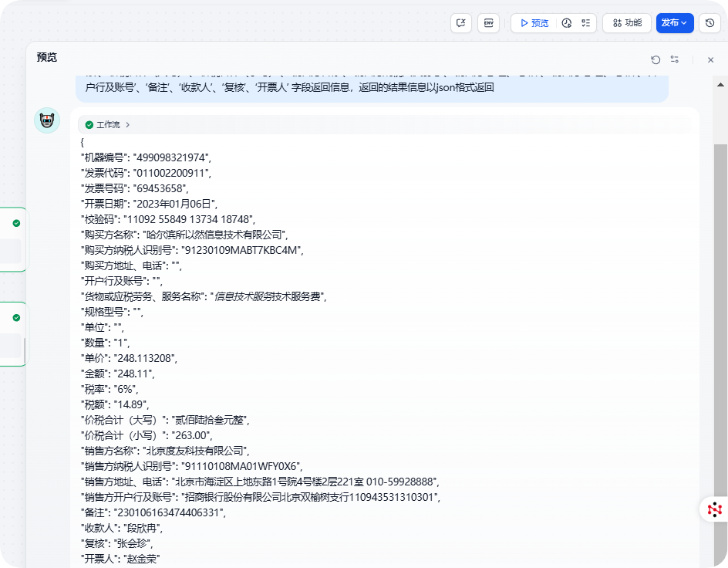Click the 预览 panel title

pyautogui.click(x=47, y=57)
